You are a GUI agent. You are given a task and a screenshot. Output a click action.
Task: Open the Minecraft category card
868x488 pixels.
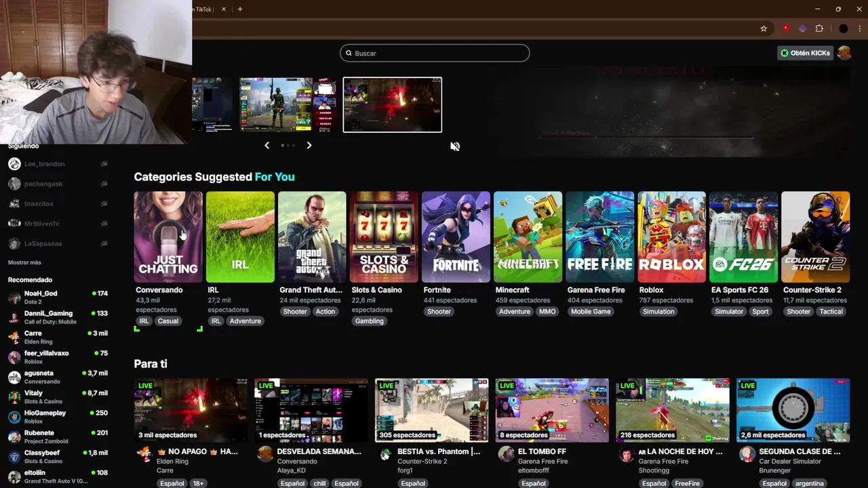pyautogui.click(x=528, y=237)
